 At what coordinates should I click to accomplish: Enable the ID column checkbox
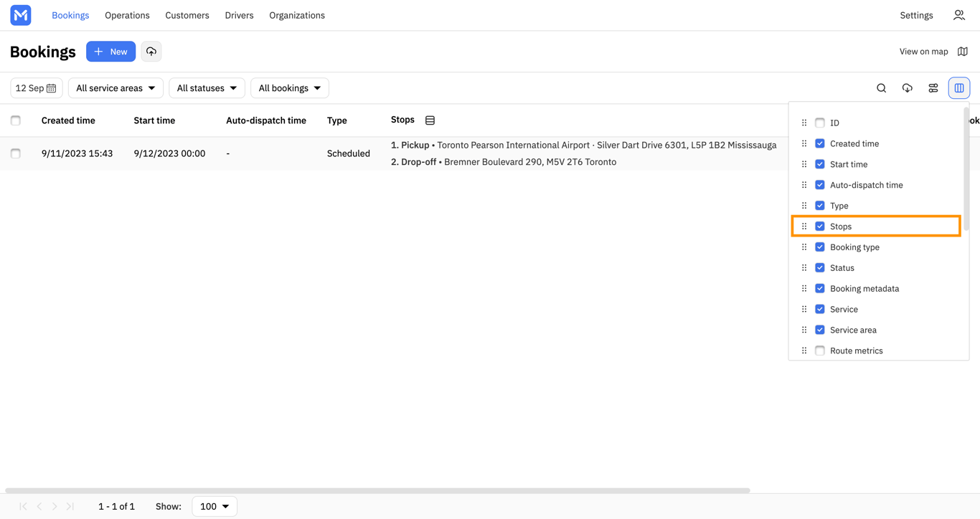pos(820,123)
